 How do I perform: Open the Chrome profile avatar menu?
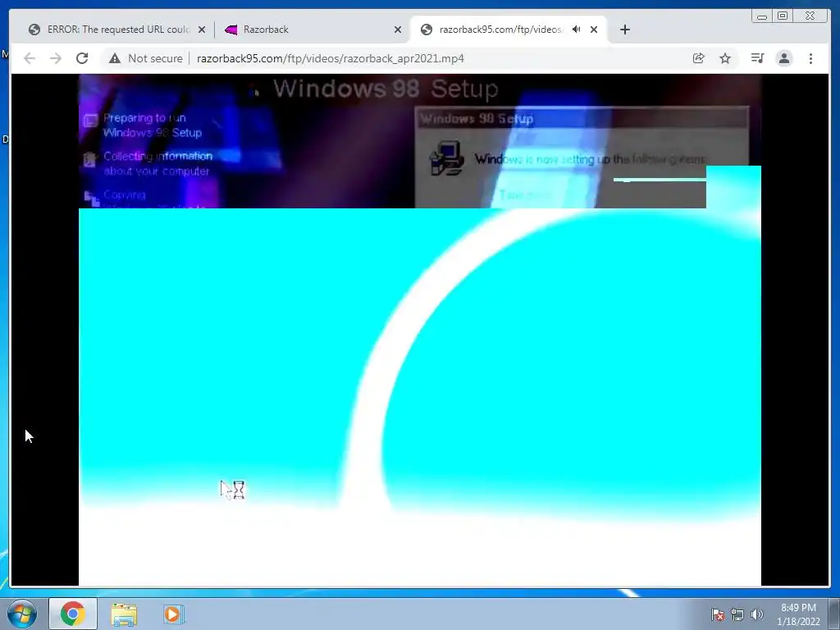(x=784, y=58)
